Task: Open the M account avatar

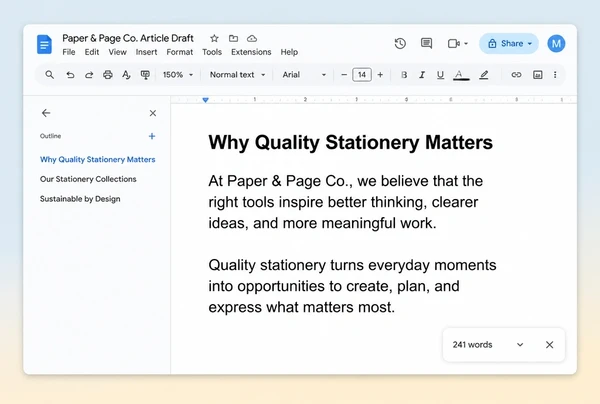Action: [556, 44]
